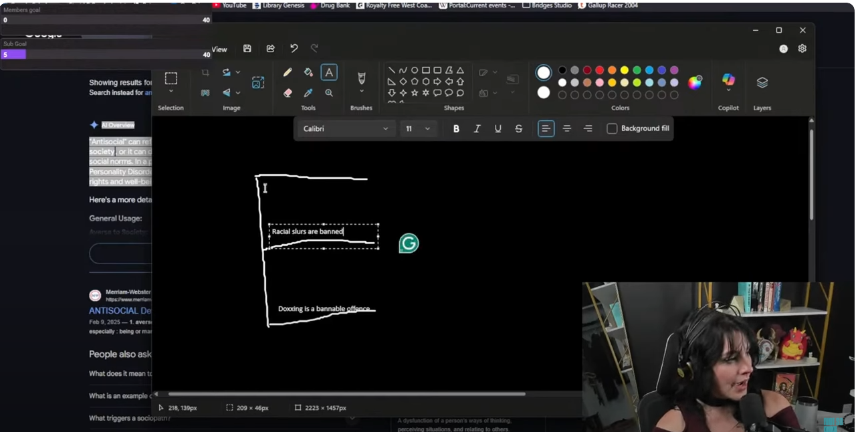Click the Paint profile avatar icon
The height and width of the screenshot is (432, 868).
(784, 49)
